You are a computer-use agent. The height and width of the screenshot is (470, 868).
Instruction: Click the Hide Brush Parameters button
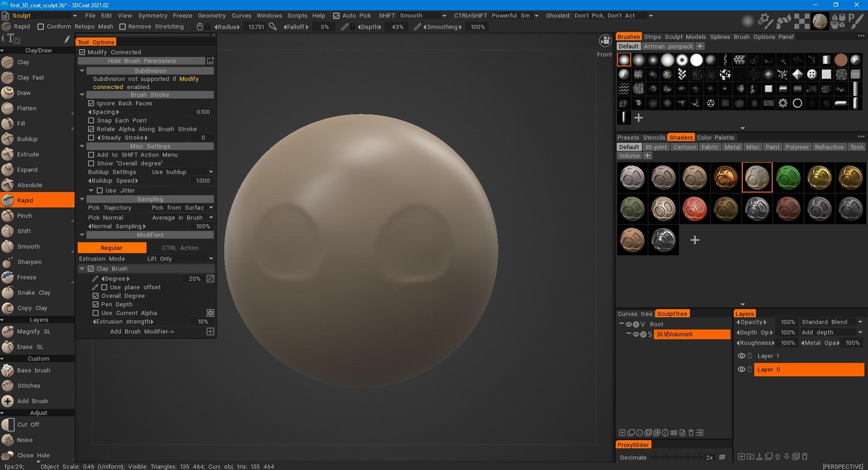pos(142,61)
